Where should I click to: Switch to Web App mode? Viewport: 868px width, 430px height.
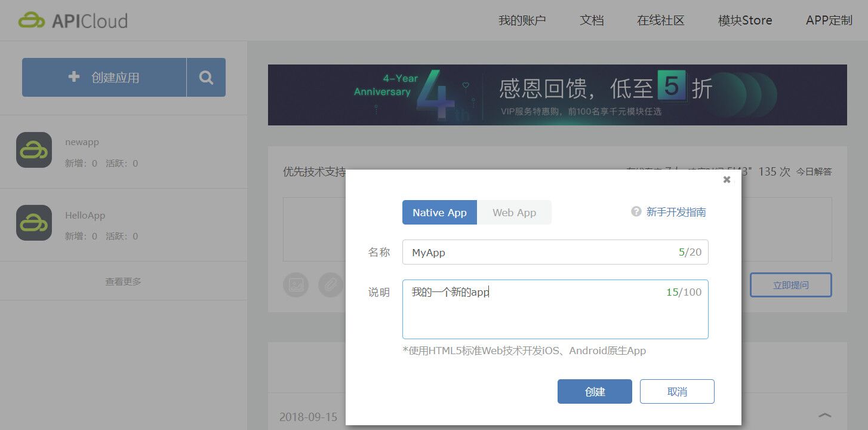tap(514, 212)
